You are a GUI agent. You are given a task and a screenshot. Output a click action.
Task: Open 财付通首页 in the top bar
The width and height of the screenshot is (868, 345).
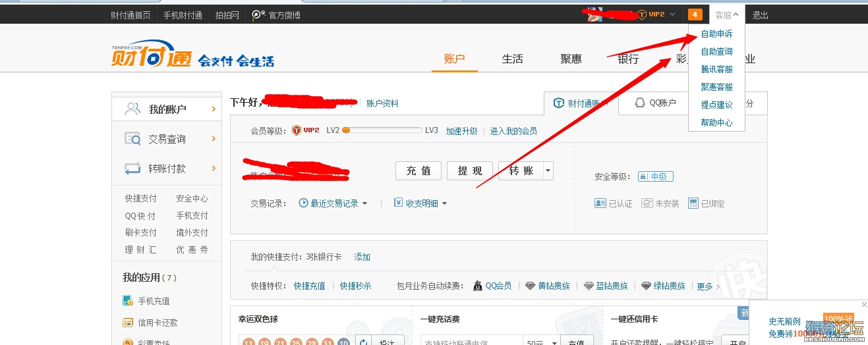click(x=130, y=15)
